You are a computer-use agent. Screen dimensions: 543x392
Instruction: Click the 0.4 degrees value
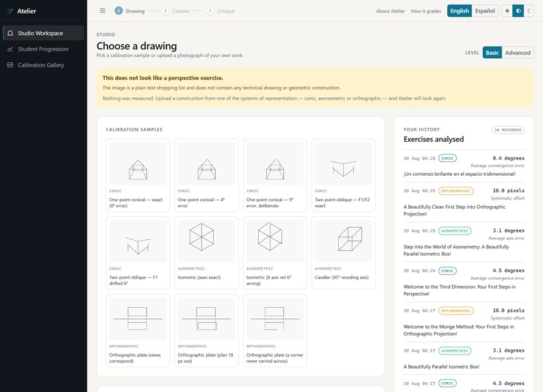[x=508, y=158]
